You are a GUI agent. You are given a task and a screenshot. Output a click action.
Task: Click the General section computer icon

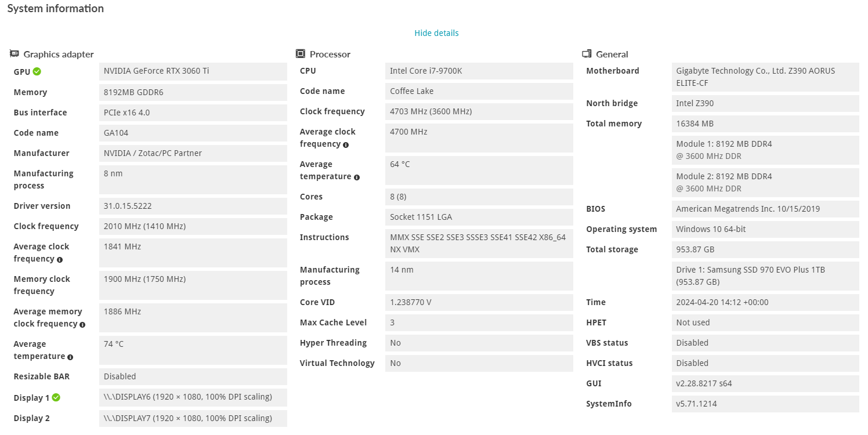pyautogui.click(x=587, y=54)
